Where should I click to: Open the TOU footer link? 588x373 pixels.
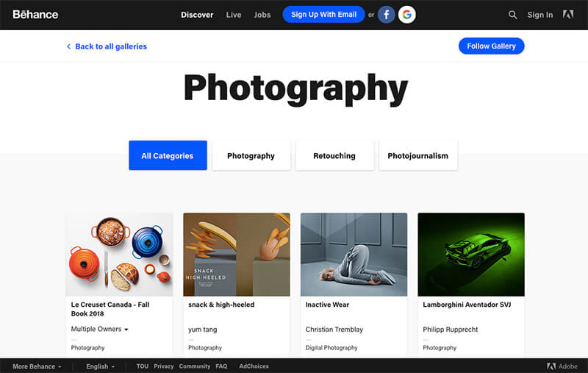point(143,366)
